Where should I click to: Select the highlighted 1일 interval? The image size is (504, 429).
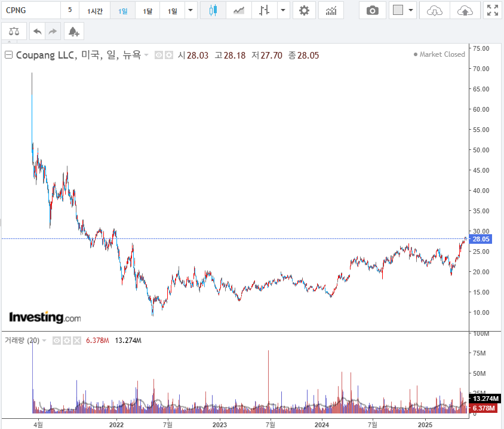tap(122, 11)
